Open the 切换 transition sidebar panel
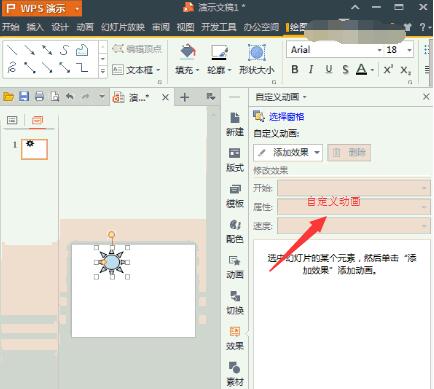The image size is (434, 389). click(x=235, y=303)
